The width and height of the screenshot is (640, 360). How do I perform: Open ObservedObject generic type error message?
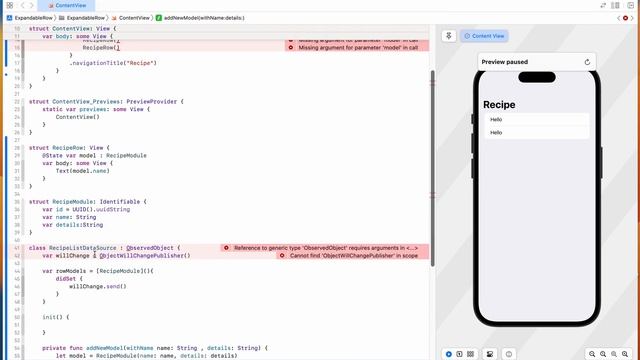click(x=325, y=248)
